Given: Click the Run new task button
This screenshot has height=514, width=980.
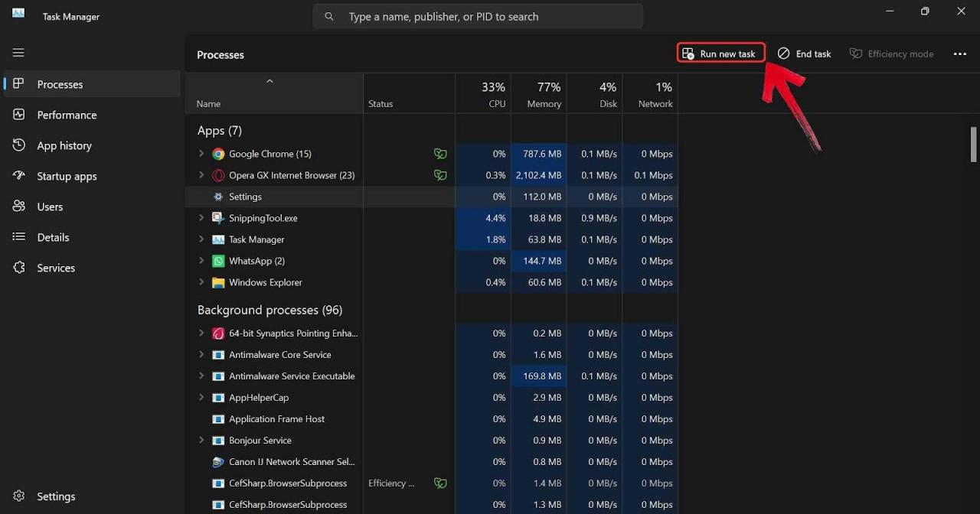Looking at the screenshot, I should pos(720,54).
